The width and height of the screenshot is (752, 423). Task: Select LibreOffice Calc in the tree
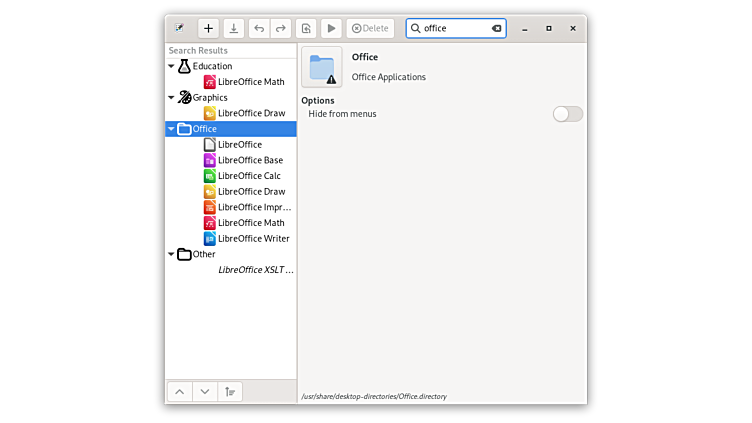click(249, 176)
